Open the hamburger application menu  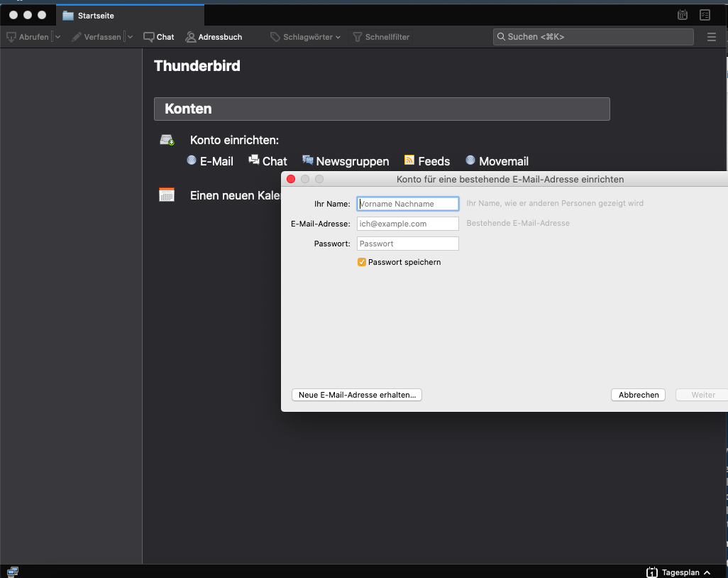click(712, 37)
